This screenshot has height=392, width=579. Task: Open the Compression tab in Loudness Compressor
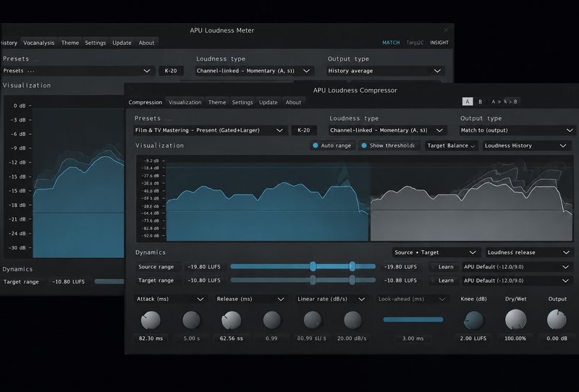[145, 102]
